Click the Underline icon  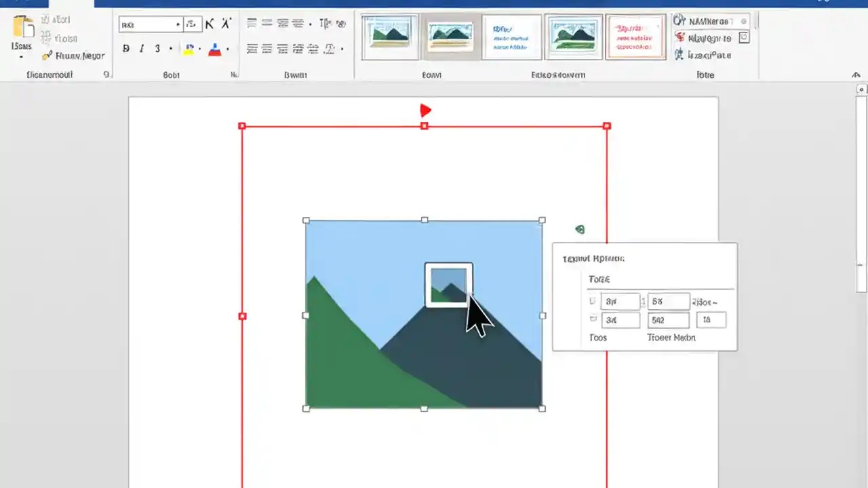pos(157,48)
